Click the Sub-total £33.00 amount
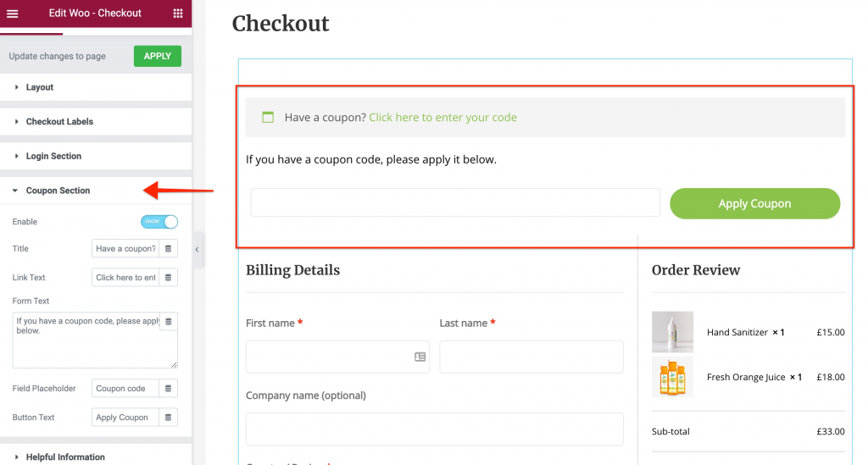Viewport: 868px width, 465px height. (x=831, y=431)
